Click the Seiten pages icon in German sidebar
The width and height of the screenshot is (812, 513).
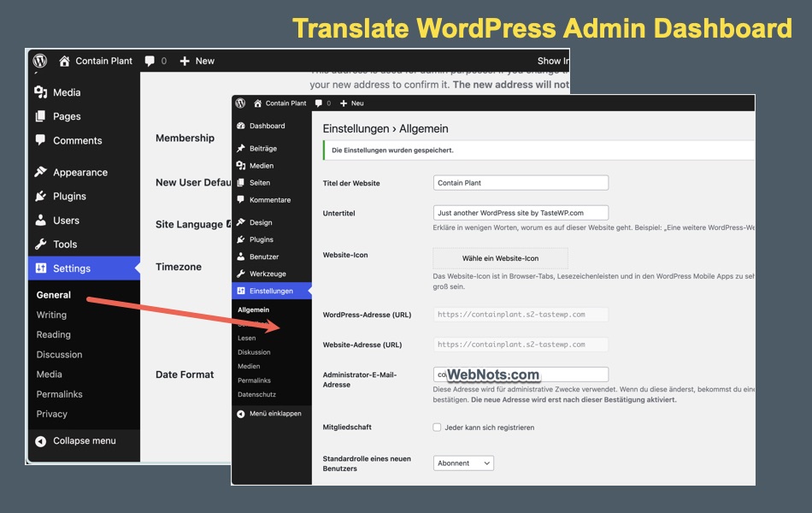pos(241,182)
